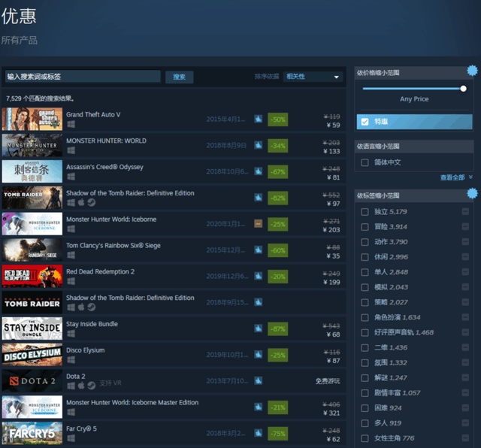Click the search terms or tags input field
Viewport: 481px width, 448px height.
pos(83,77)
